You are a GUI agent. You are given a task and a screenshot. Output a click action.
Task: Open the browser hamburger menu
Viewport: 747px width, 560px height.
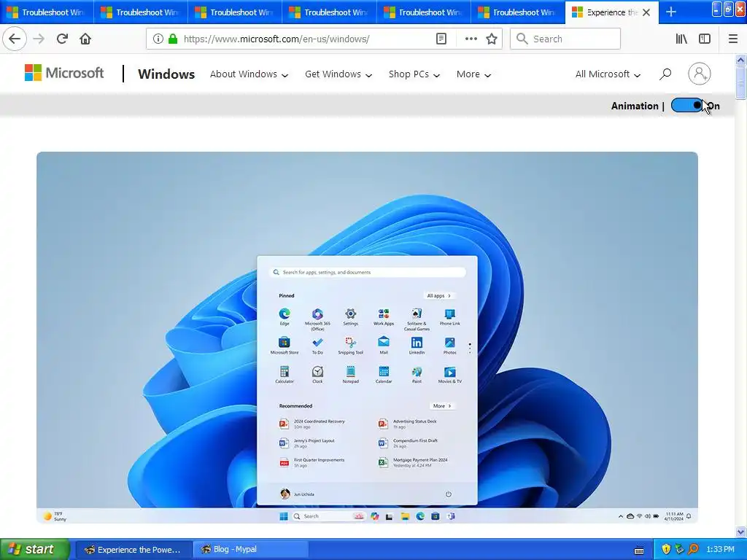[x=733, y=39]
